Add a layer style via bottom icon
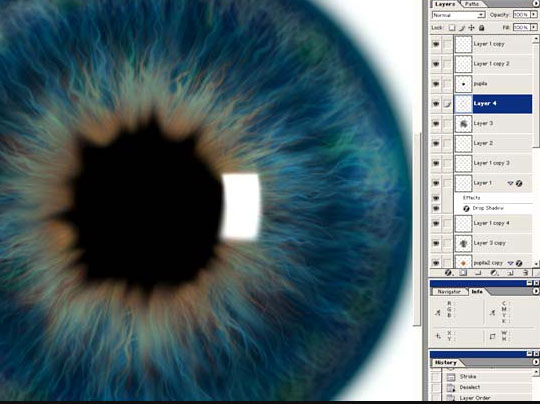The image size is (540, 404). (448, 273)
